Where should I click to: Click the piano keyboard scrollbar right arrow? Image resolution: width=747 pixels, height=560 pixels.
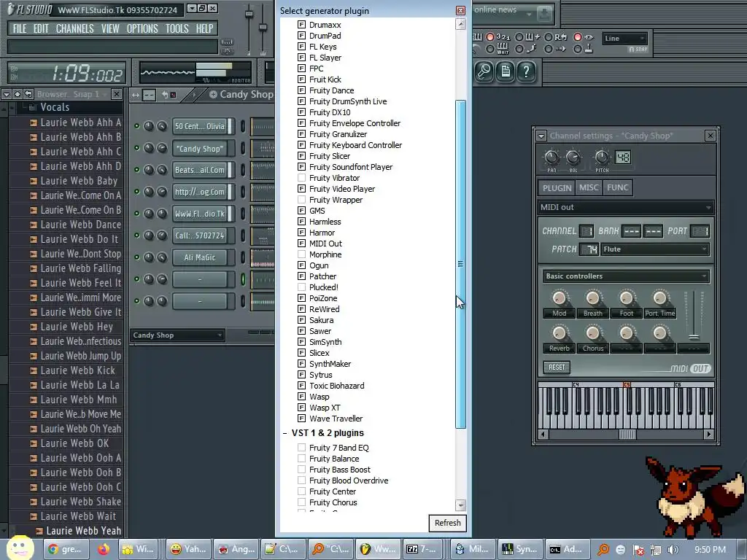(x=709, y=435)
